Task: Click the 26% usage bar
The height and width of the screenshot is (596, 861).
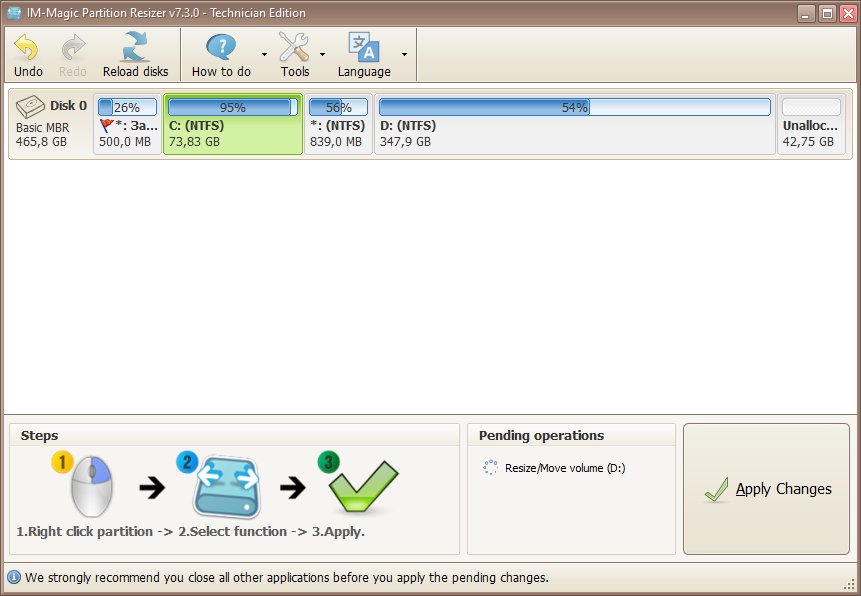Action: (127, 107)
